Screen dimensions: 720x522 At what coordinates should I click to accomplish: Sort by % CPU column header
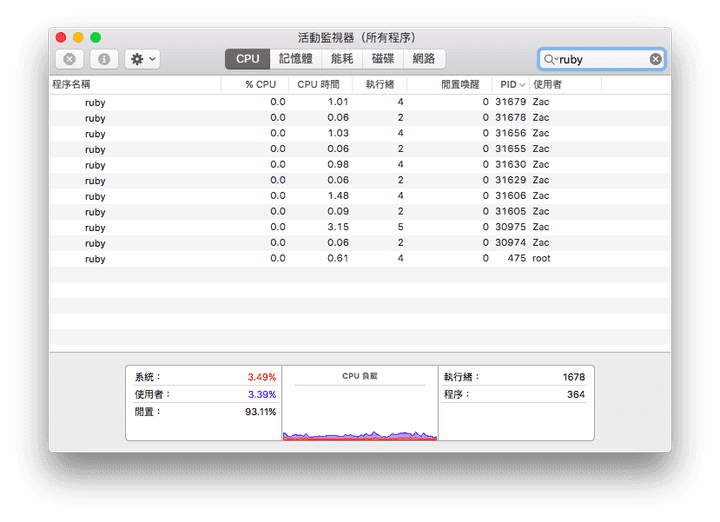click(260, 85)
